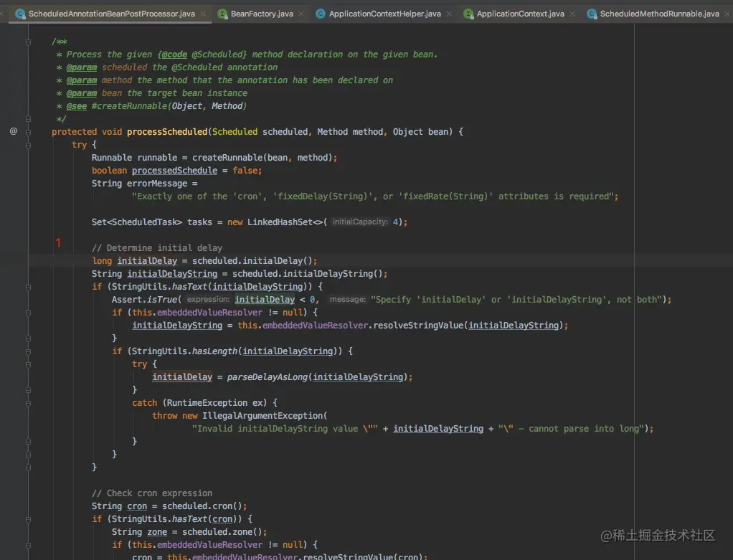Click the scheduled.zone() call

[222, 532]
